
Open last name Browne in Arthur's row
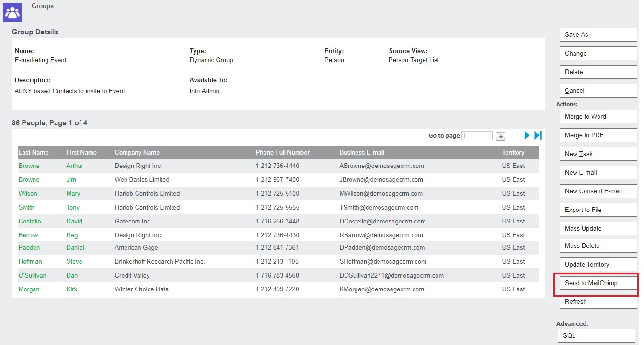(x=29, y=166)
